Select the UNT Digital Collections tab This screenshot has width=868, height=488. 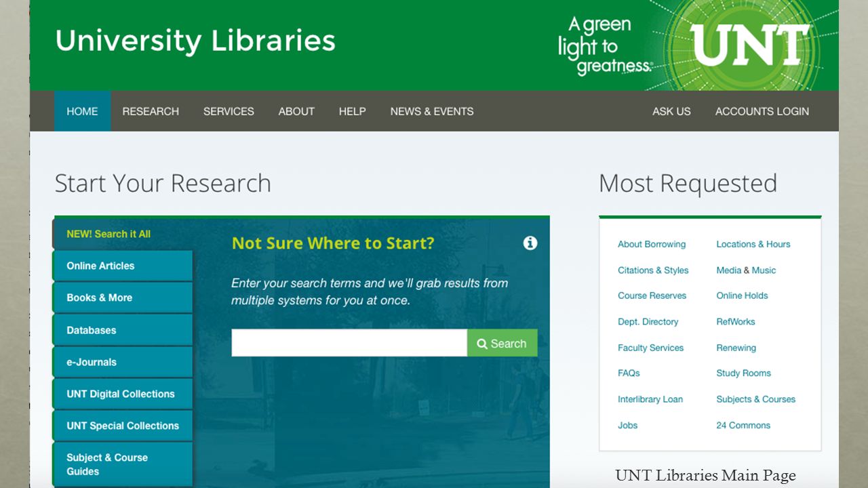[123, 394]
